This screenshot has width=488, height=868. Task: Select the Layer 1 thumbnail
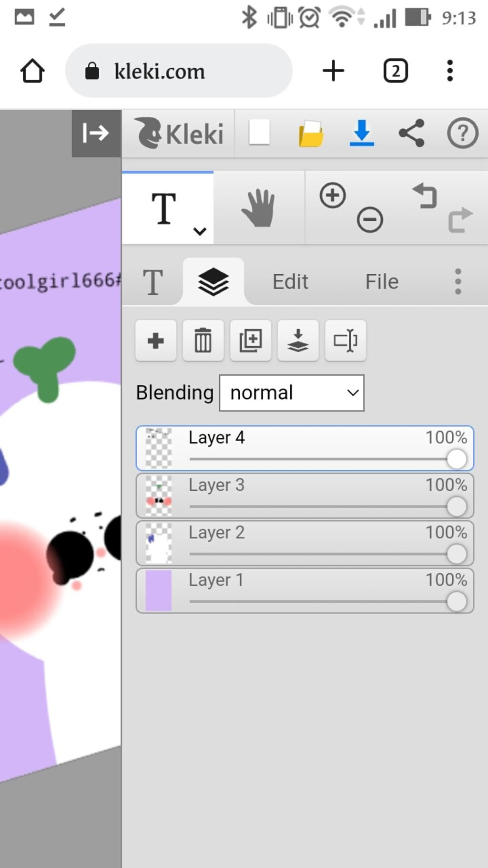tap(158, 590)
